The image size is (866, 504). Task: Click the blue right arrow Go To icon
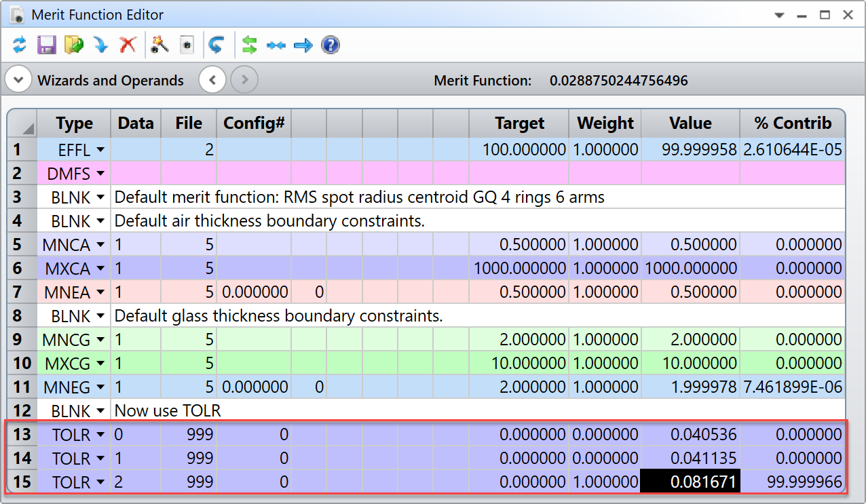303,45
